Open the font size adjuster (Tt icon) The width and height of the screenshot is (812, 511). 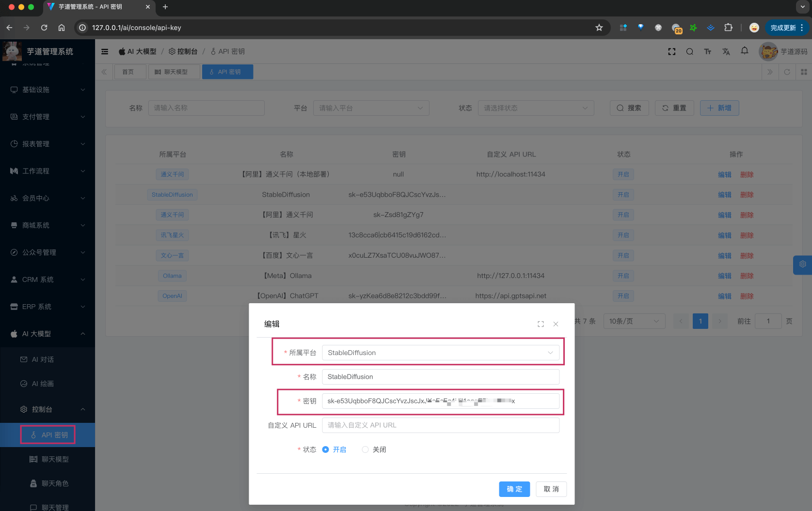pyautogui.click(x=708, y=51)
